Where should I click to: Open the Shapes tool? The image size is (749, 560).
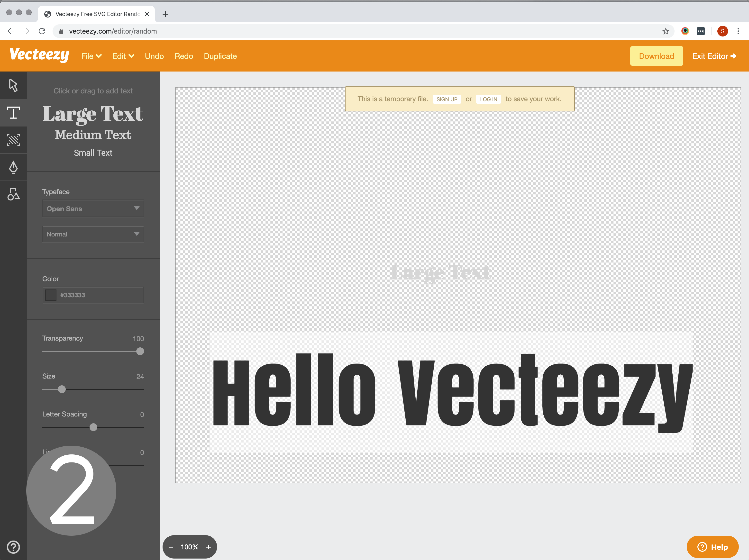click(13, 194)
